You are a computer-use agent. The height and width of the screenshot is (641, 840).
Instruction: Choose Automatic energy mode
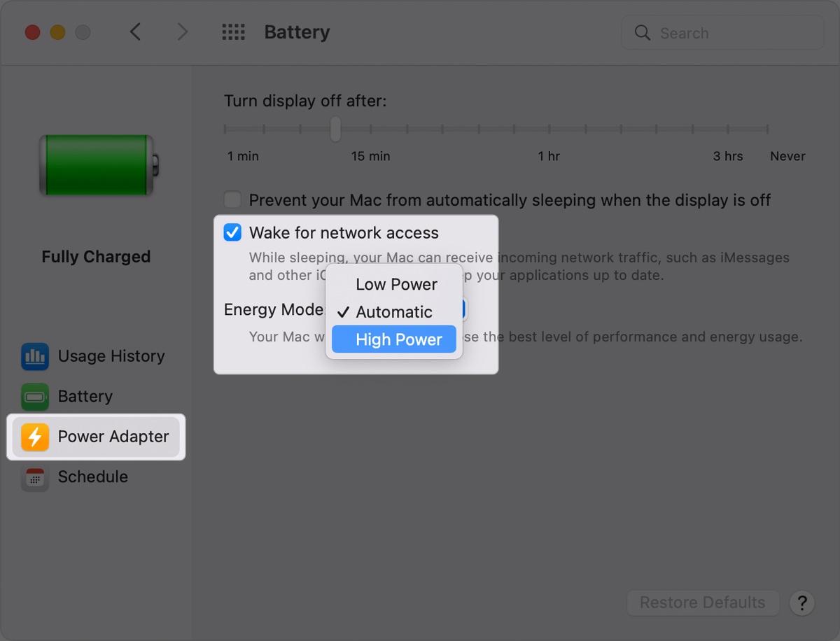point(394,312)
